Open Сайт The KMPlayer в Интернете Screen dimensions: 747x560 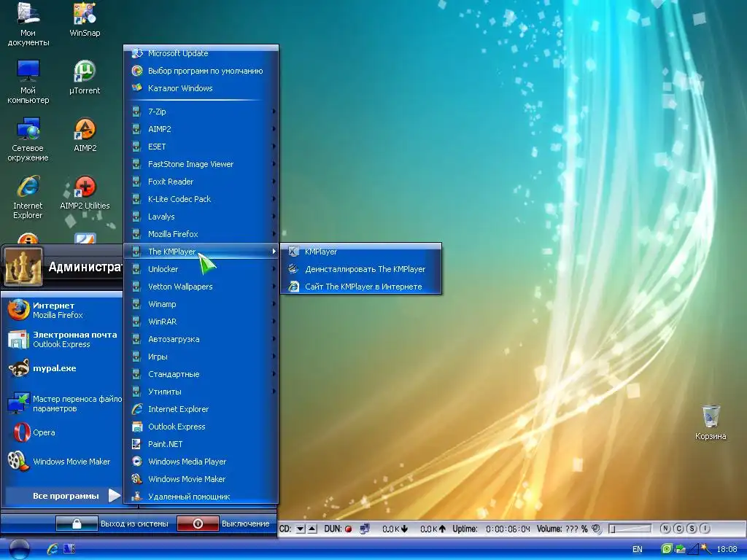(360, 287)
